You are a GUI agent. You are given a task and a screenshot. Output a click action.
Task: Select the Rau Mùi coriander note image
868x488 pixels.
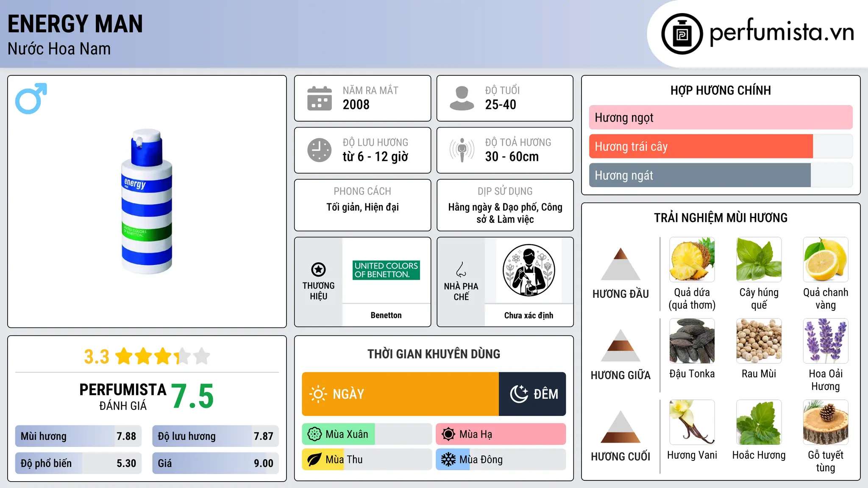click(759, 341)
